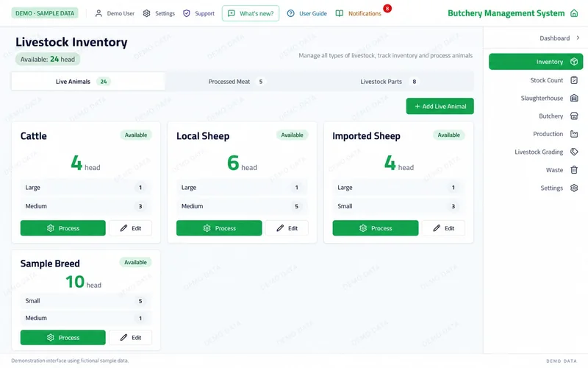The height and width of the screenshot is (368, 588).
Task: Click the Butchery Management System title
Action: point(506,13)
